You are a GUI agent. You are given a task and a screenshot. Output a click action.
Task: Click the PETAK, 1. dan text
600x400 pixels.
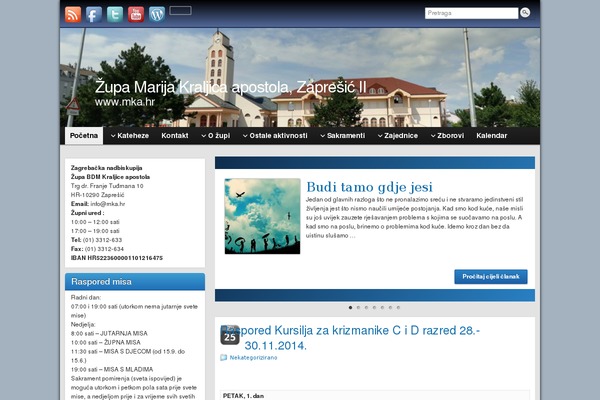(243, 396)
